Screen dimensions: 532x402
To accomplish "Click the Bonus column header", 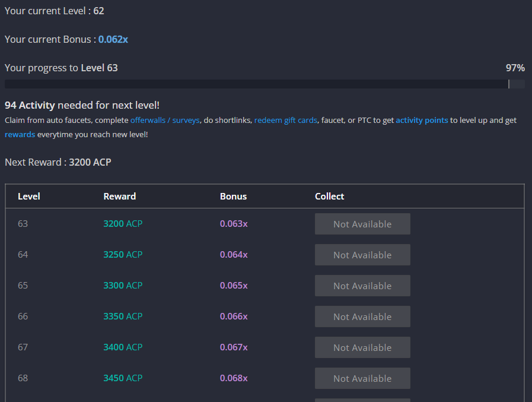I will tap(233, 197).
